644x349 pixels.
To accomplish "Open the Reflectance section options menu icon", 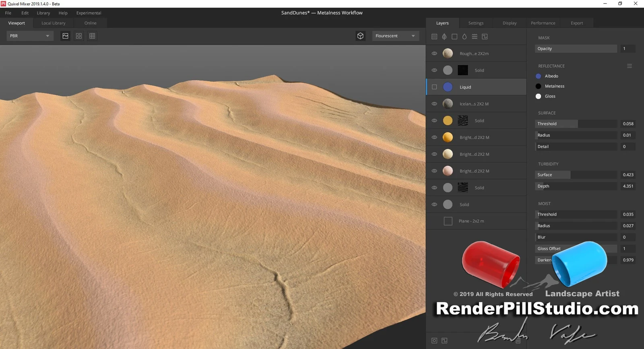I will [630, 66].
